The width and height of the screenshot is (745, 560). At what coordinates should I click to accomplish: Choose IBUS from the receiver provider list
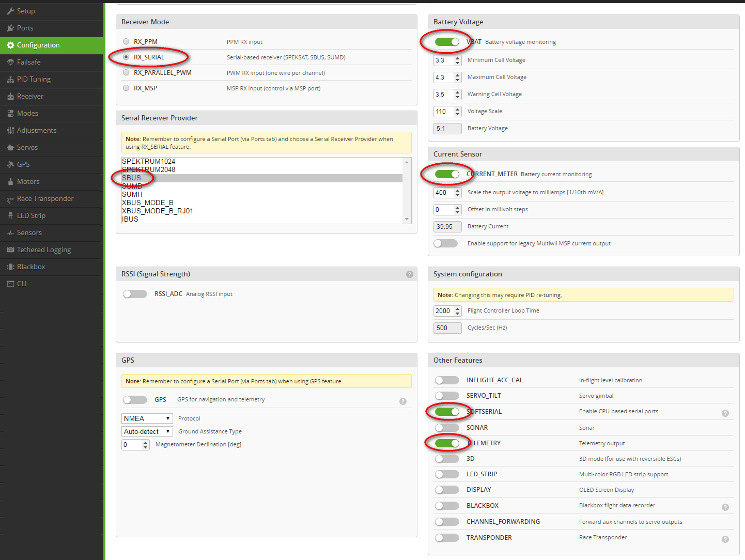[130, 219]
